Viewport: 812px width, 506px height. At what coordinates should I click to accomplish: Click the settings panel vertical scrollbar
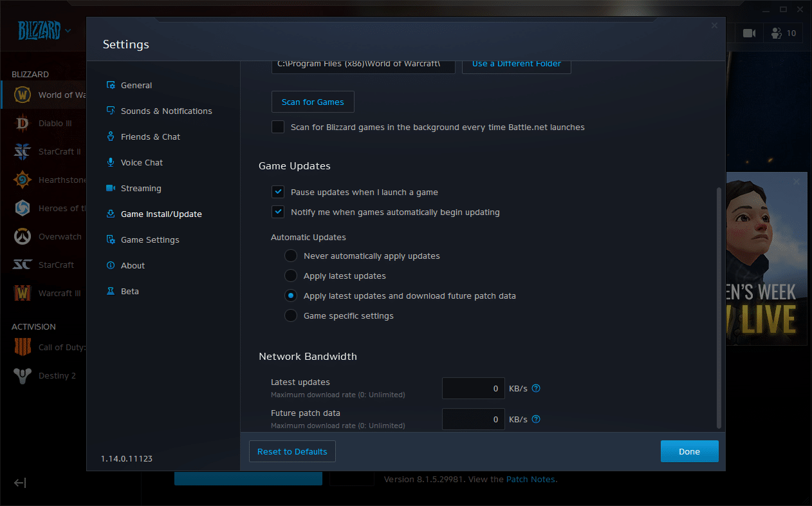[x=719, y=308]
